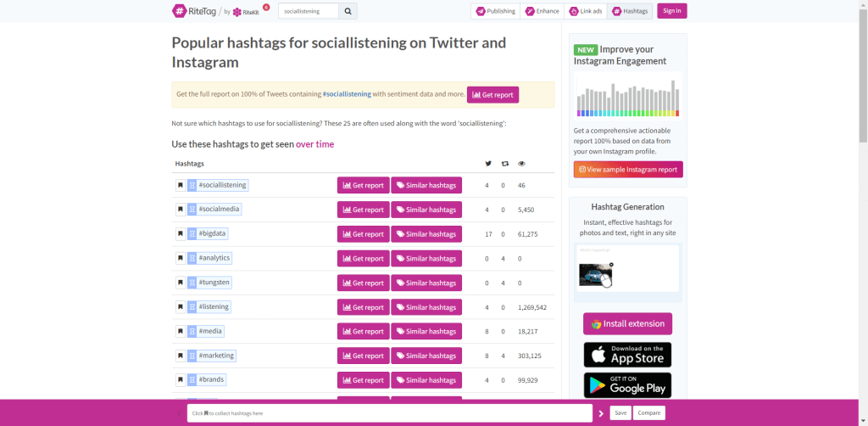Click hourglass icon next to #analytics
This screenshot has width=868, height=426.
[x=192, y=258]
